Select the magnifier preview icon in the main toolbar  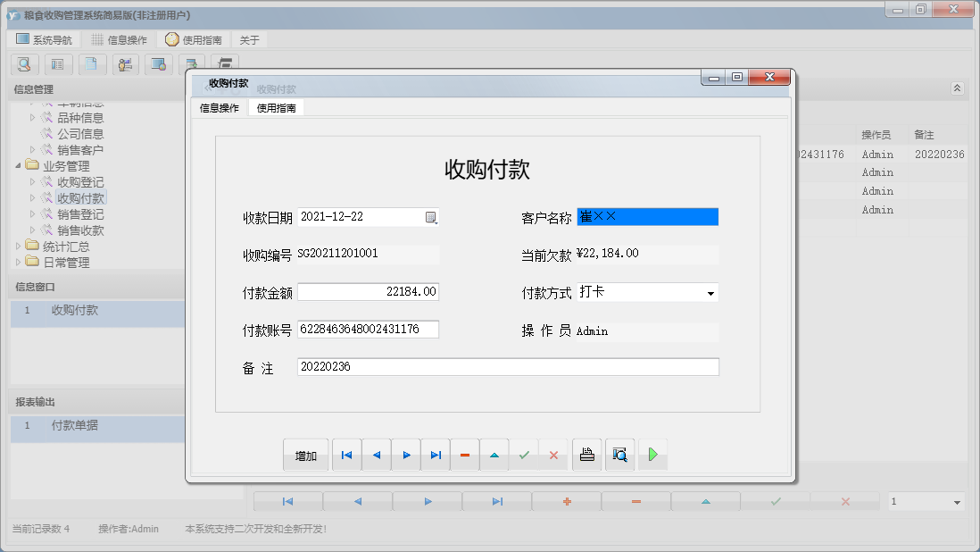24,64
